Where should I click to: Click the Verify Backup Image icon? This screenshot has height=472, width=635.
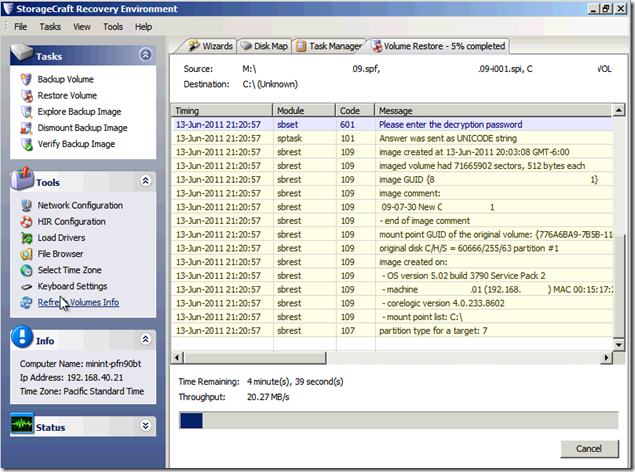tap(26, 144)
